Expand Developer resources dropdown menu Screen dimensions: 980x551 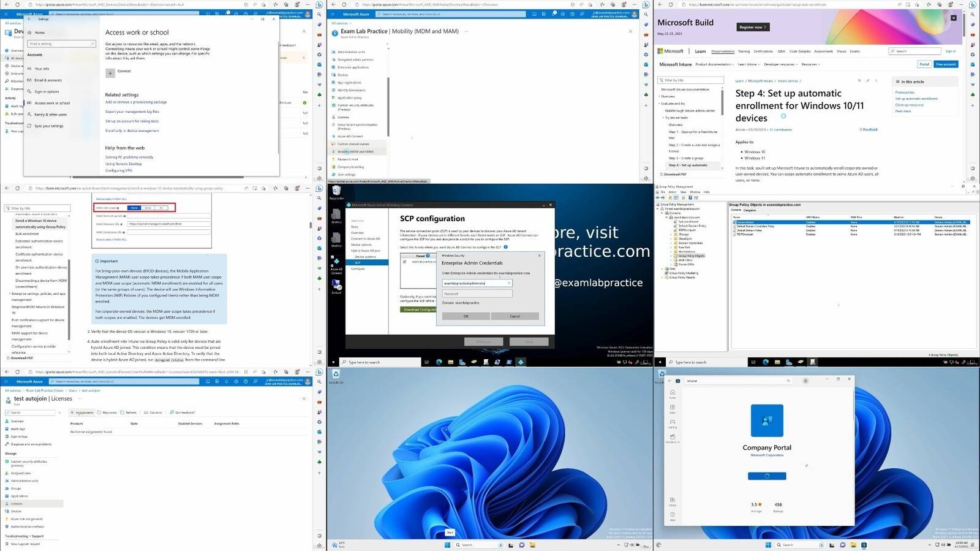coord(781,64)
